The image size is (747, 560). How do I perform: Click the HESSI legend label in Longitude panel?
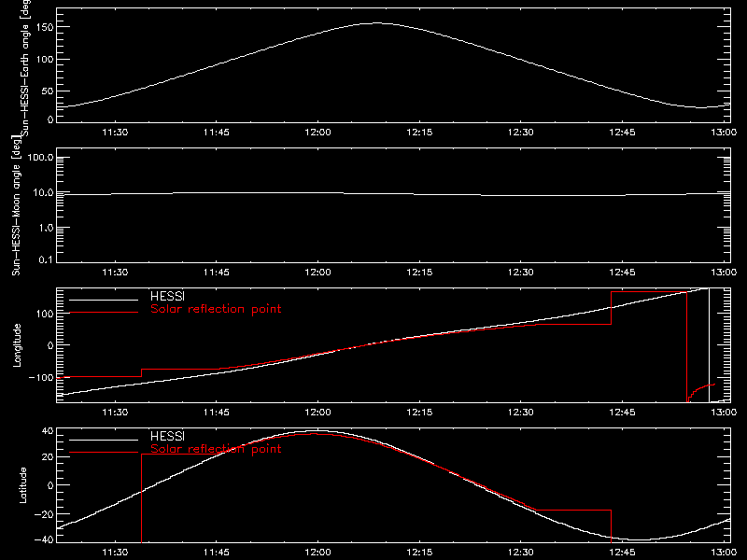click(167, 296)
